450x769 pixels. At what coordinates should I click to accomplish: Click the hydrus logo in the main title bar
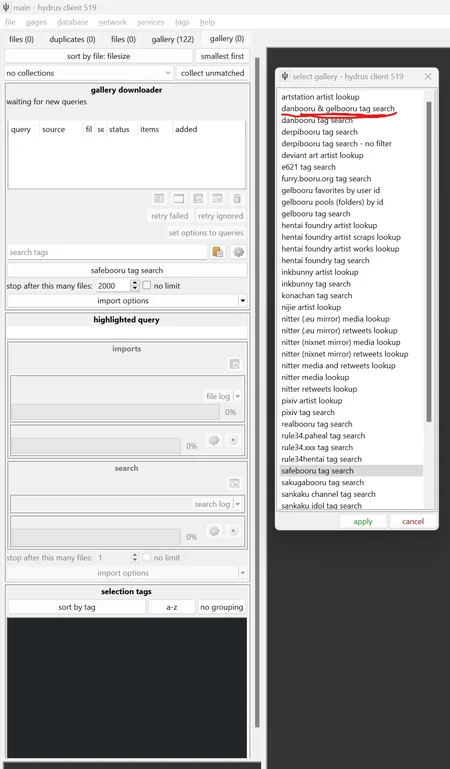6,7
